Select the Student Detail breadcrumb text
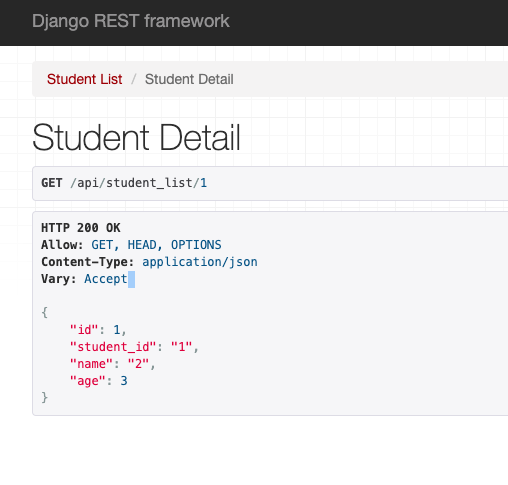The image size is (508, 485). point(189,79)
